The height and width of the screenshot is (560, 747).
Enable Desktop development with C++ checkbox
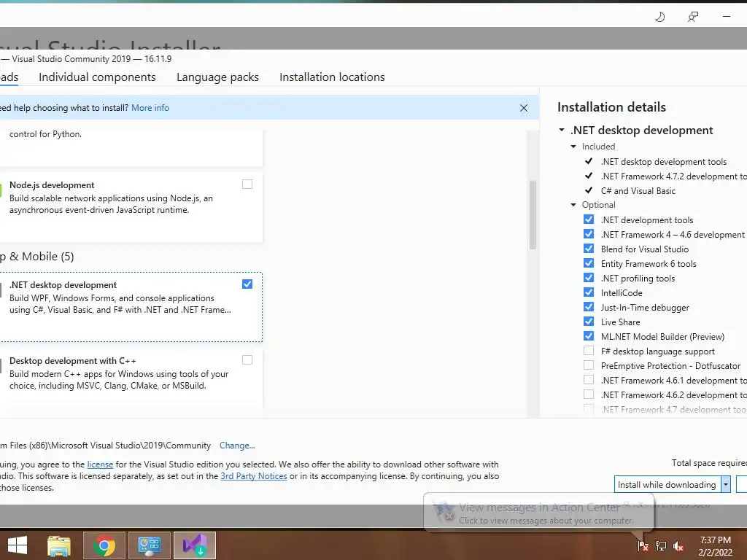(247, 360)
